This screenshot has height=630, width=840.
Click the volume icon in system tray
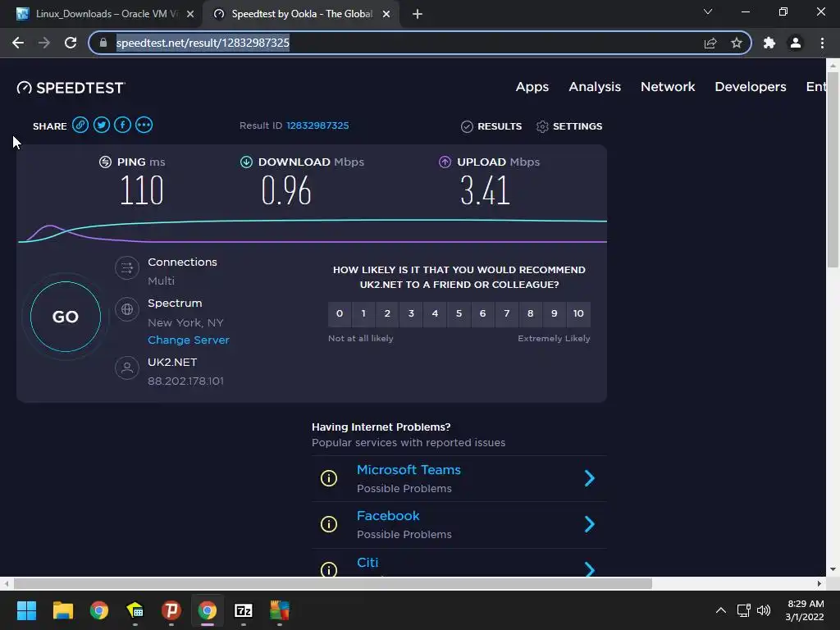click(764, 610)
